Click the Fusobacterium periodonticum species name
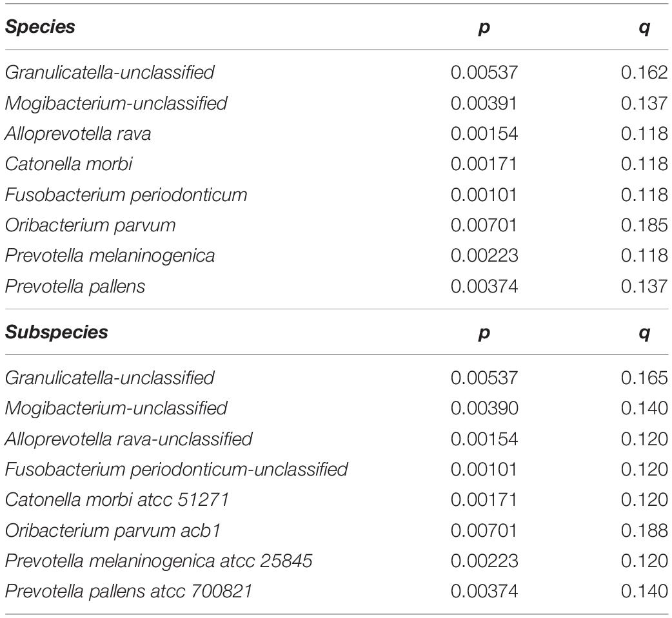Image resolution: width=672 pixels, height=618 pixels. (x=126, y=195)
